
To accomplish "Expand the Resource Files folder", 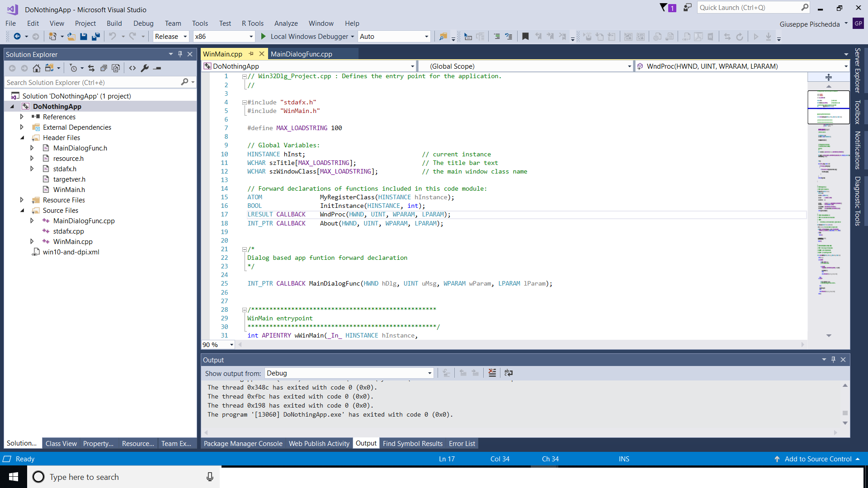I will click(x=22, y=200).
